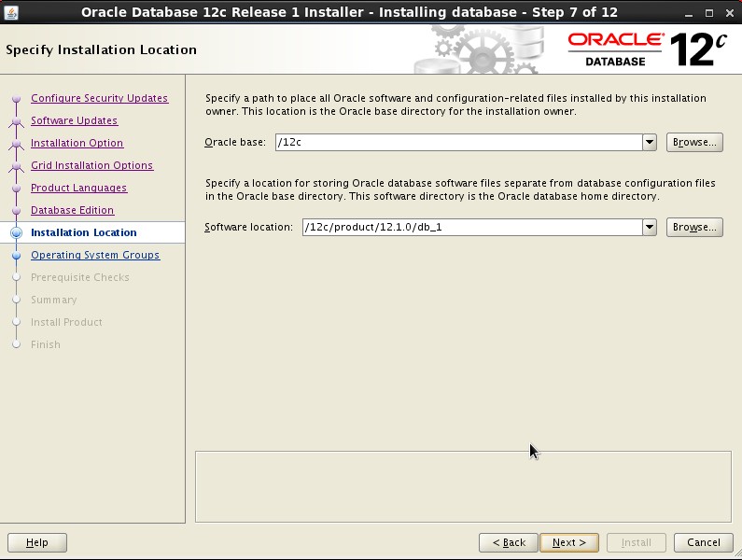Click the Oracle base path field
Image resolution: width=742 pixels, height=560 pixels.
pyautogui.click(x=459, y=142)
